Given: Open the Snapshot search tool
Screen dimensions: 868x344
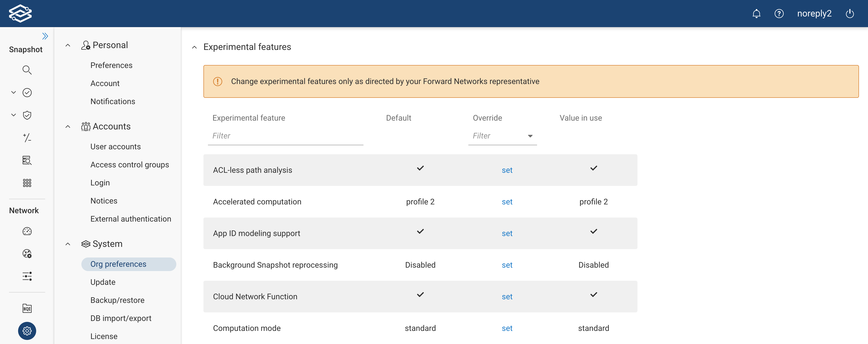Looking at the screenshot, I should 27,70.
